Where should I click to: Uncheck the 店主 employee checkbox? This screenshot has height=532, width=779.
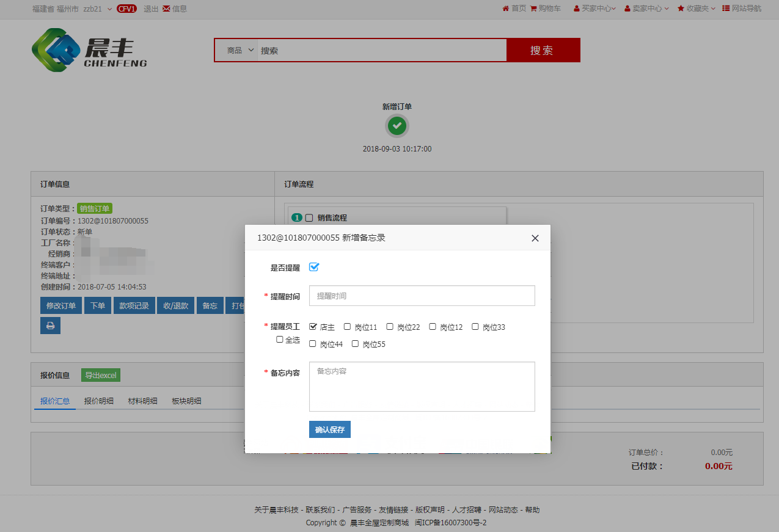[x=313, y=327]
